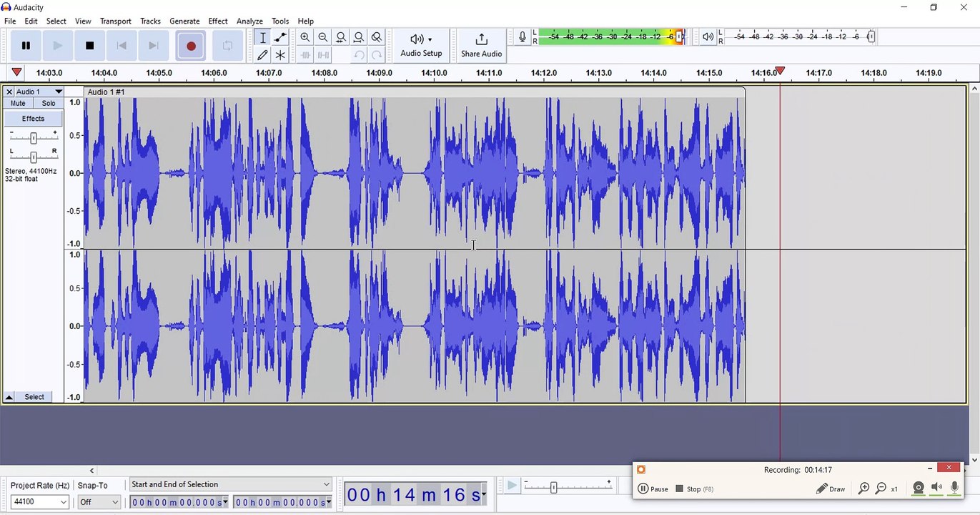Enable Draw in the screen recorder
Image resolution: width=980 pixels, height=515 pixels.
tap(831, 489)
